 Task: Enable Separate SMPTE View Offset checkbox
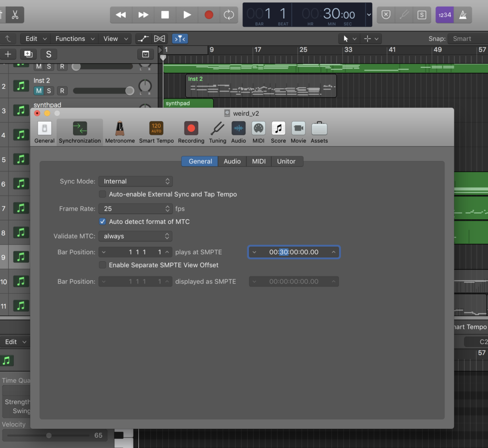(102, 265)
